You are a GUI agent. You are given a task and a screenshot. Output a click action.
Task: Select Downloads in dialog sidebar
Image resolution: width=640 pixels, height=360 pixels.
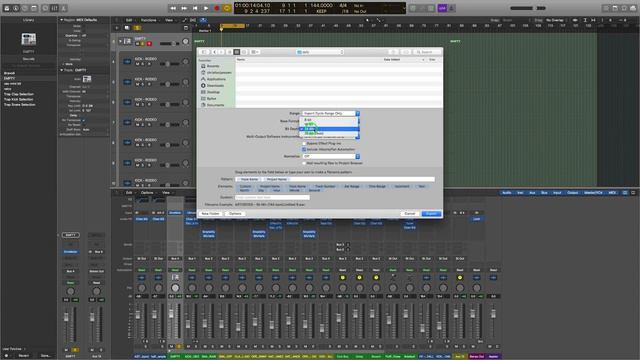[215, 86]
